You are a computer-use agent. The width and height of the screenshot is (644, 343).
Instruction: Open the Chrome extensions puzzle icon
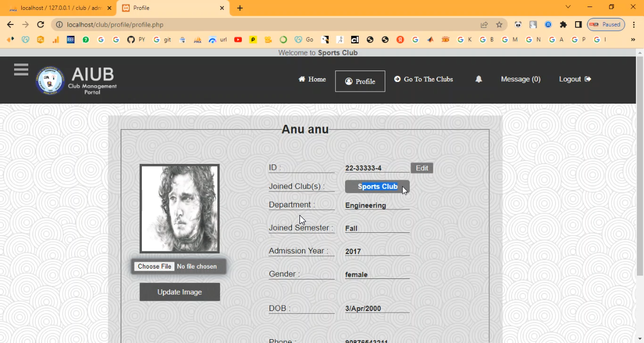(x=563, y=24)
